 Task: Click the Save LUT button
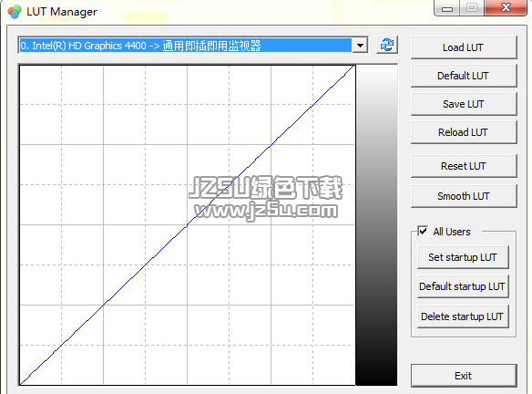(x=464, y=104)
